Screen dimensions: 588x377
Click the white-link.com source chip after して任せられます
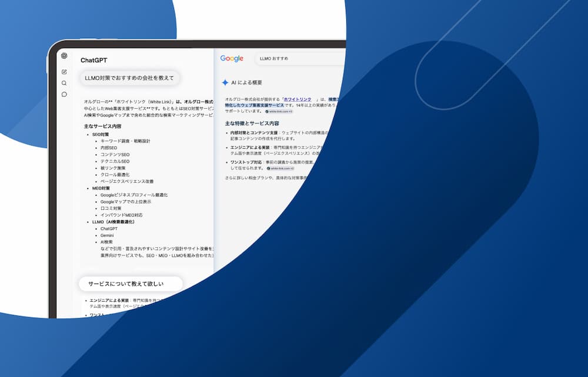280,169
